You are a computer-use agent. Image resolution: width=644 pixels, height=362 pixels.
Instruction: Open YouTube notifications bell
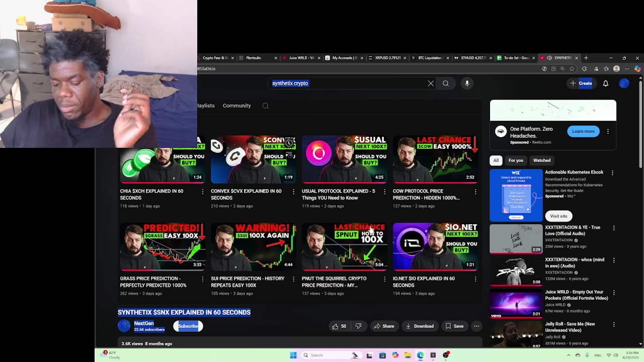click(x=606, y=83)
